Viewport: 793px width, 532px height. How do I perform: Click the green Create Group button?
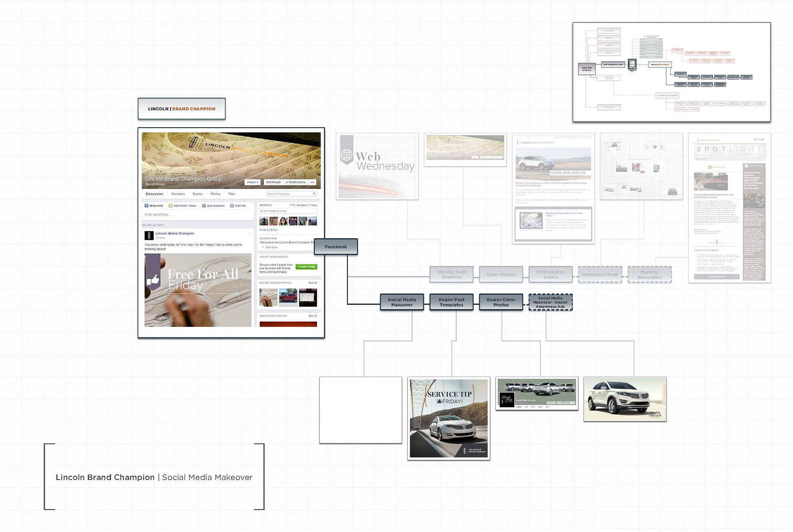(306, 267)
